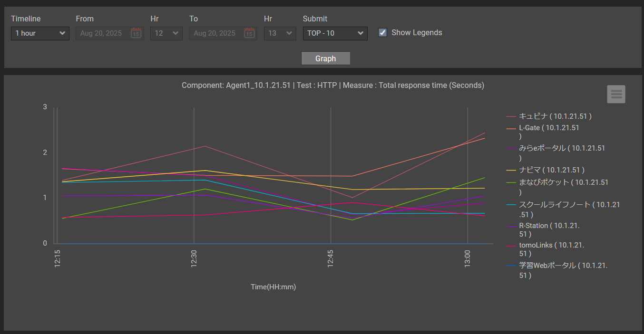Expand the Timeline 1 hour dropdown
644x334 pixels.
click(x=40, y=33)
